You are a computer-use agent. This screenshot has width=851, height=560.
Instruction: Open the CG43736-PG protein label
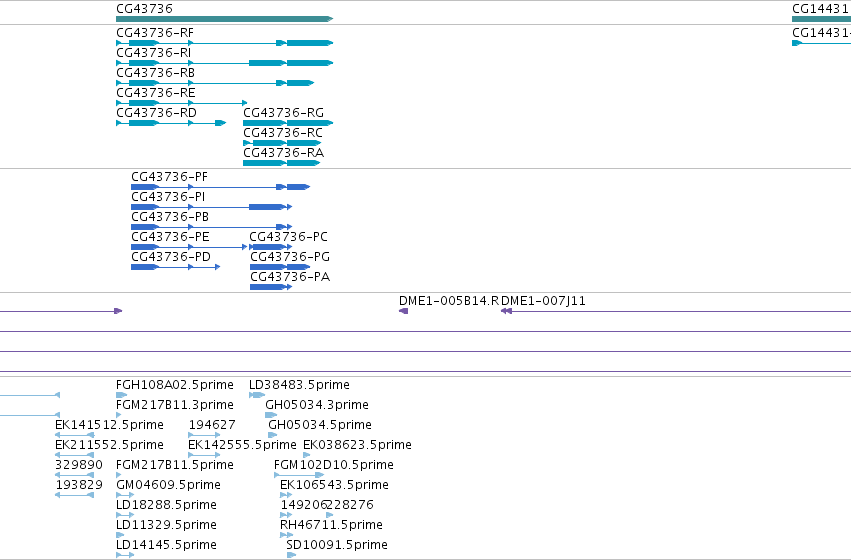pyautogui.click(x=290, y=258)
